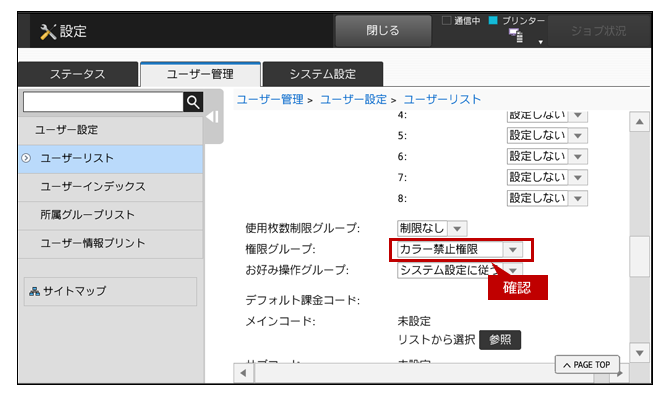The image size is (670, 396).
Task: Select ユーザー設定 in the sidebar
Action: point(111,130)
